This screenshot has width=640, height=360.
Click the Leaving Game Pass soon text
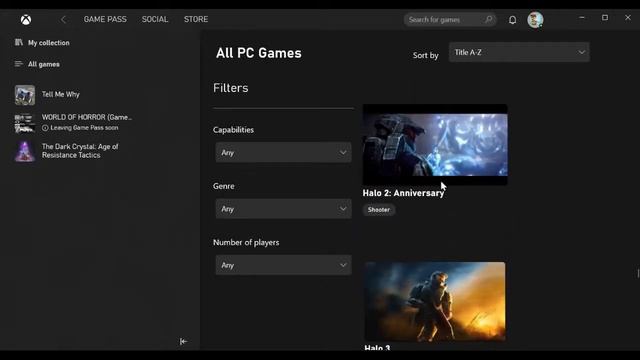pyautogui.click(x=84, y=128)
